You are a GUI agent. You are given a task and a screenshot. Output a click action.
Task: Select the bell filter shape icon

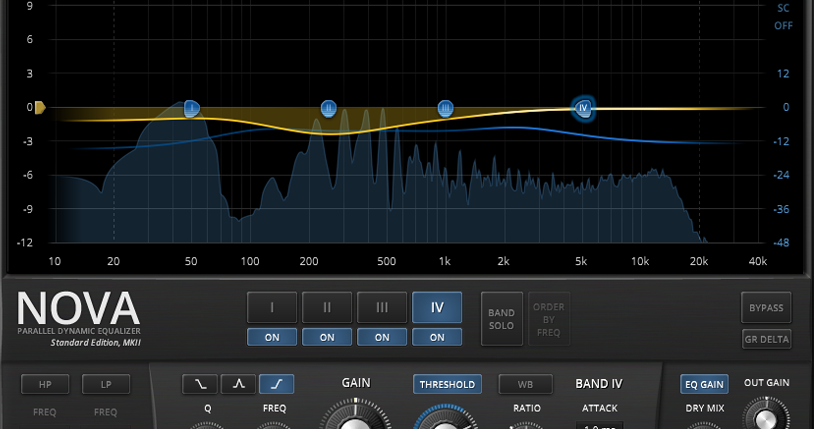pos(238,384)
